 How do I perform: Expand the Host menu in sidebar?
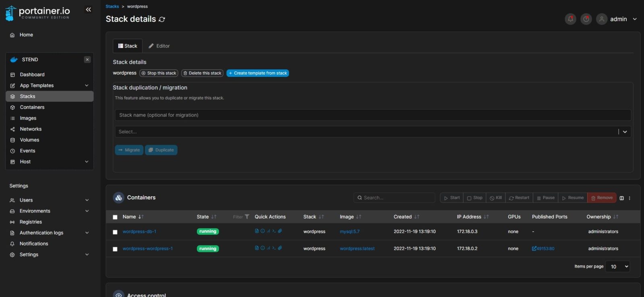click(x=87, y=162)
